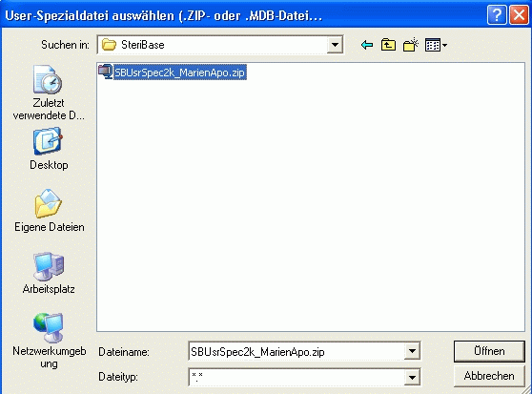Screen dimensions: 532x394
Task: Click the Abbrechen button
Action: pyautogui.click(x=489, y=376)
